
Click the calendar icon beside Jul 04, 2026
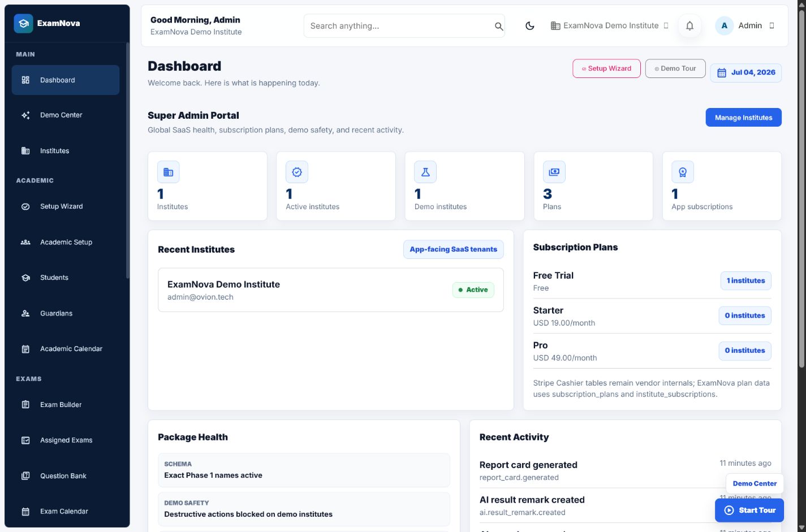click(722, 73)
